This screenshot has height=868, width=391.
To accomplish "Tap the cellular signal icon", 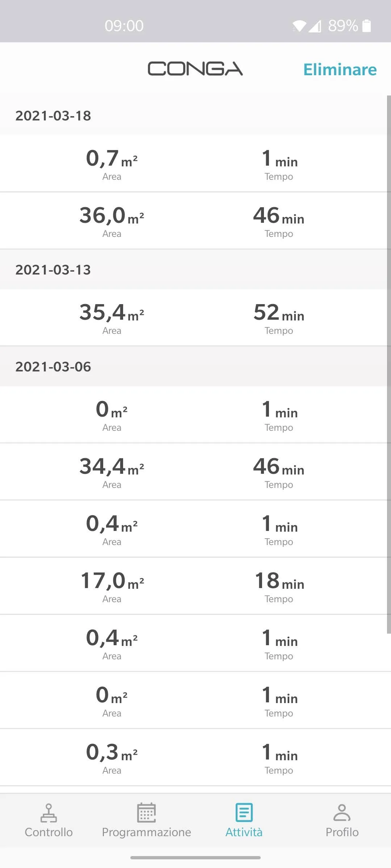I will tap(315, 26).
